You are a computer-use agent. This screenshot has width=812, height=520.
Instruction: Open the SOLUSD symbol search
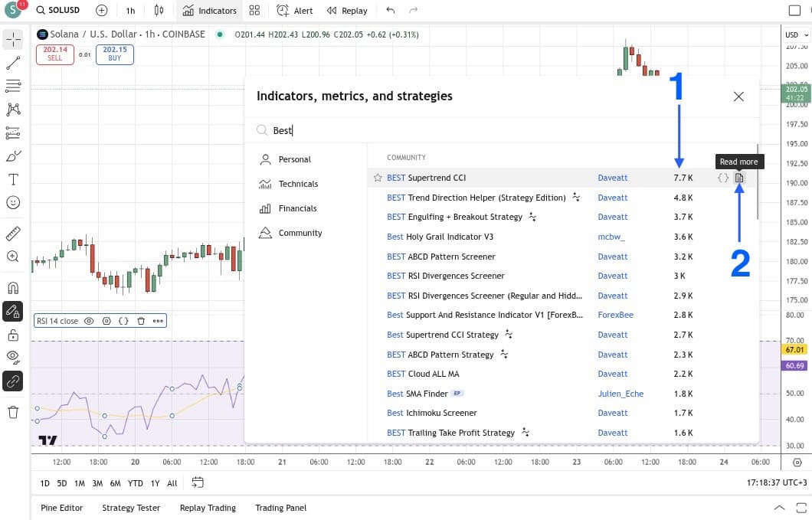(x=58, y=11)
